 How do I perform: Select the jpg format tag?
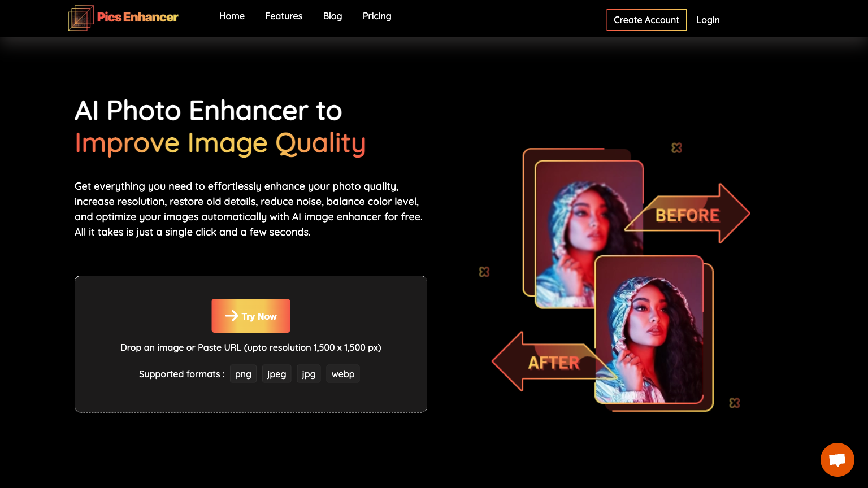tap(309, 373)
